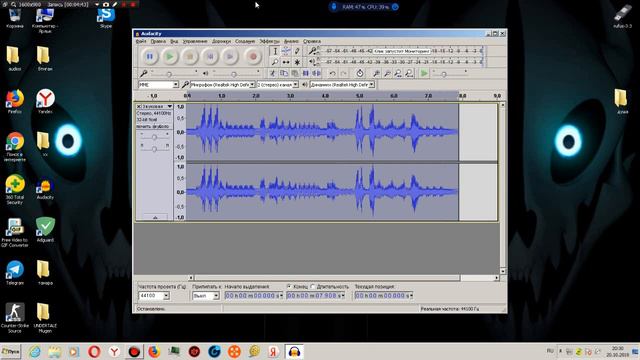Click the 'Клик запустит Мониторинг' recording meter
The height and width of the screenshot is (360, 640).
pos(401,51)
